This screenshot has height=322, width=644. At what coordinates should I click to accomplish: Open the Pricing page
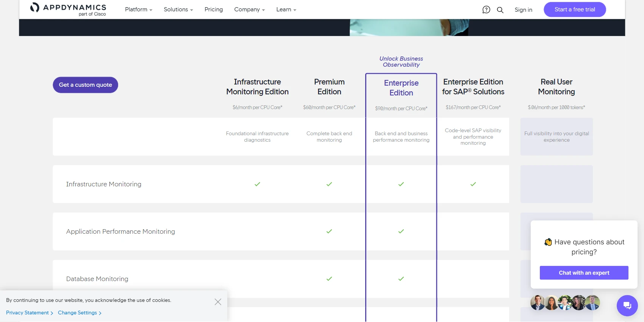pos(214,9)
